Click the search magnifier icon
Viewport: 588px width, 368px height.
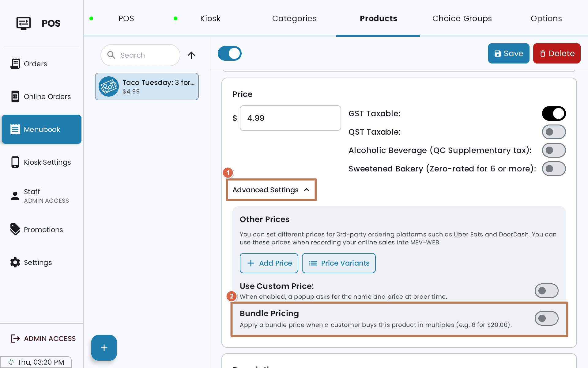click(111, 55)
